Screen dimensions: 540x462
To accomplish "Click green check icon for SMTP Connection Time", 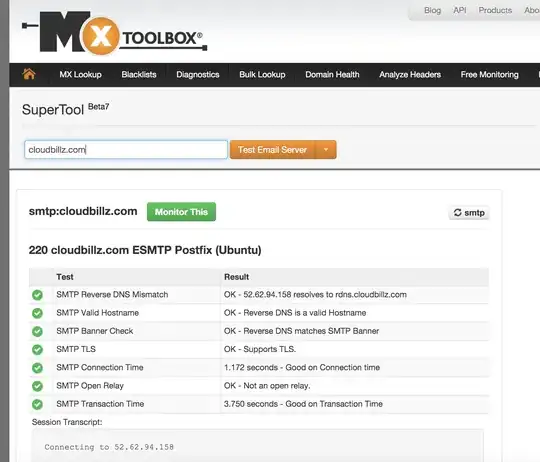I will click(x=37, y=368).
